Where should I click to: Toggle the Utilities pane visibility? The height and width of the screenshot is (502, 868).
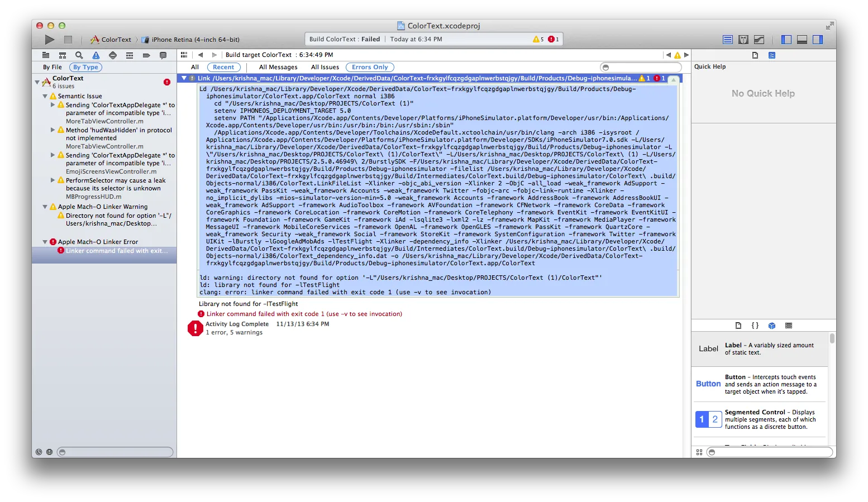click(818, 40)
